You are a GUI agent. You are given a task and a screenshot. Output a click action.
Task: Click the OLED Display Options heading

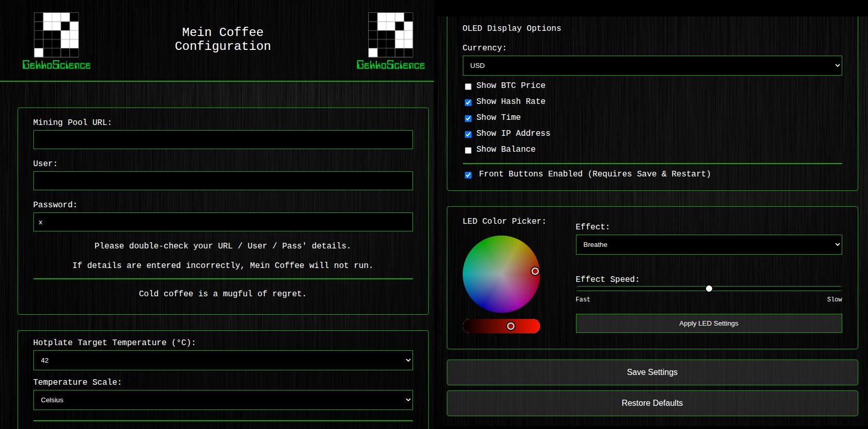tap(512, 28)
